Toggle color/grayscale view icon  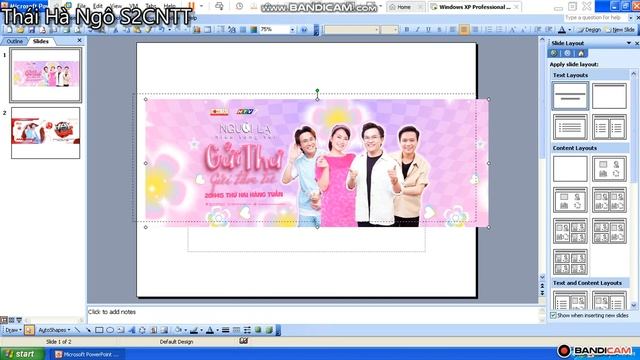coord(253,30)
